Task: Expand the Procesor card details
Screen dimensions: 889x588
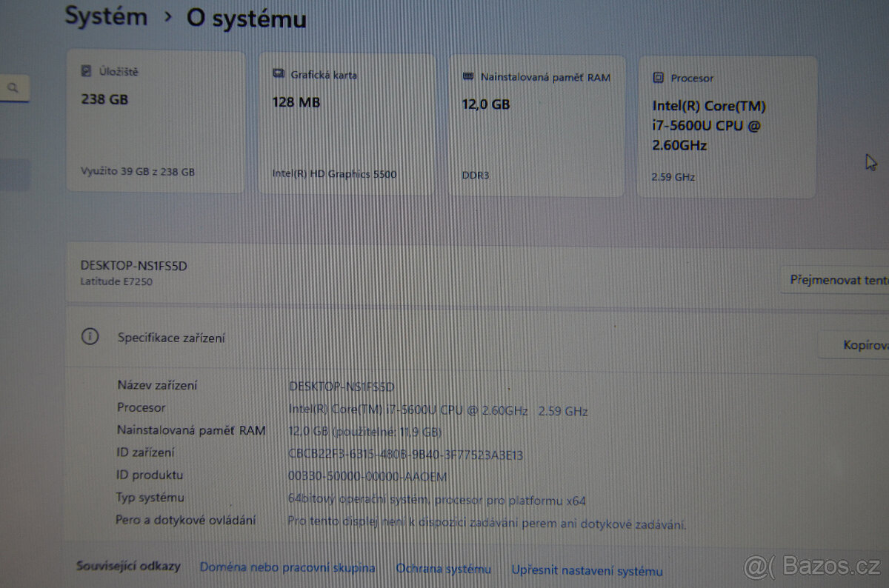Action: (x=726, y=126)
